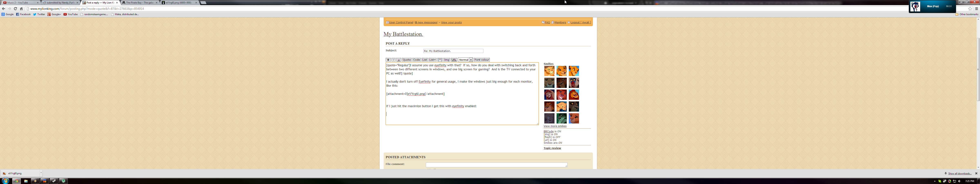Click into the Subject input field
980x184 pixels.
(453, 51)
